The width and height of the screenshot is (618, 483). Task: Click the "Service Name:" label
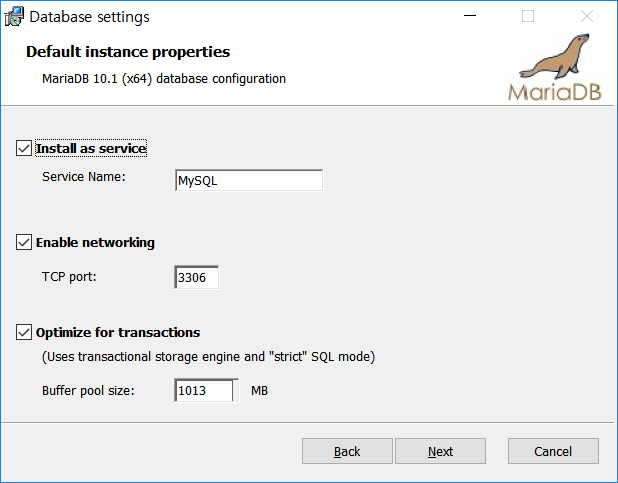[84, 177]
